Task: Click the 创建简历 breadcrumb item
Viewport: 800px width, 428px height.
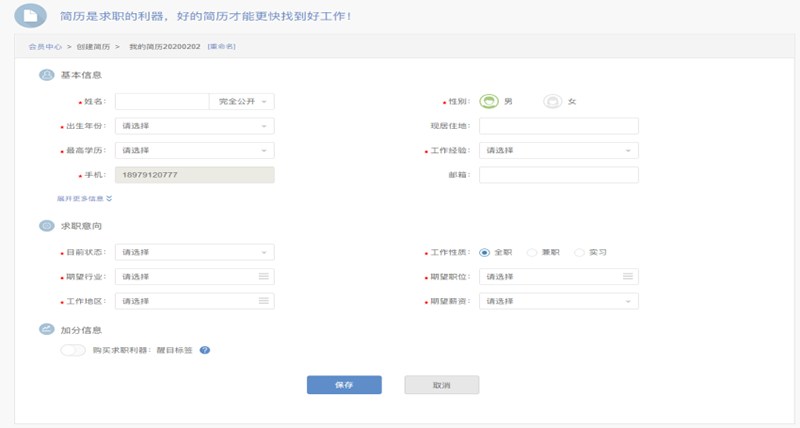Action: pyautogui.click(x=93, y=46)
